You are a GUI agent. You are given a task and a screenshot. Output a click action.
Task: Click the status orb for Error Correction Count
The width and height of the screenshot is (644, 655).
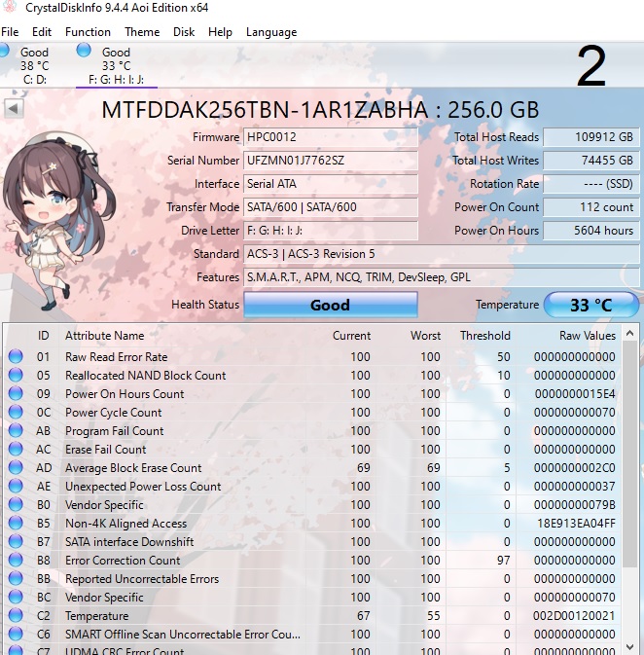[16, 561]
